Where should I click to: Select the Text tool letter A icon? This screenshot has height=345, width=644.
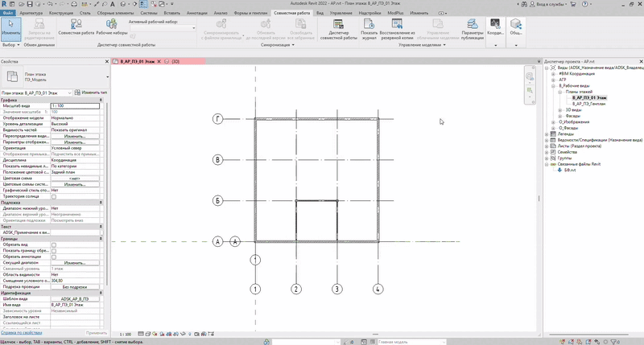(x=112, y=4)
